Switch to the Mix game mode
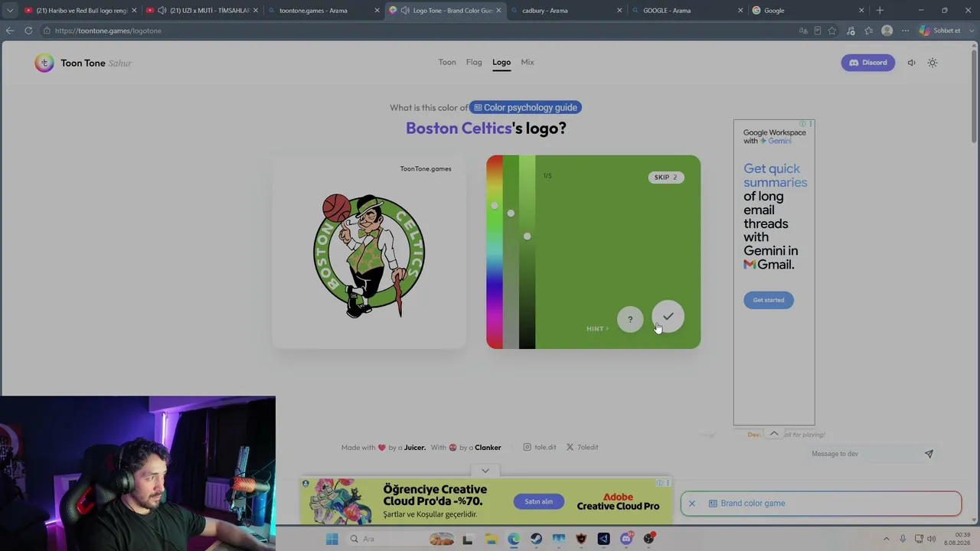This screenshot has width=980, height=551. (x=528, y=62)
